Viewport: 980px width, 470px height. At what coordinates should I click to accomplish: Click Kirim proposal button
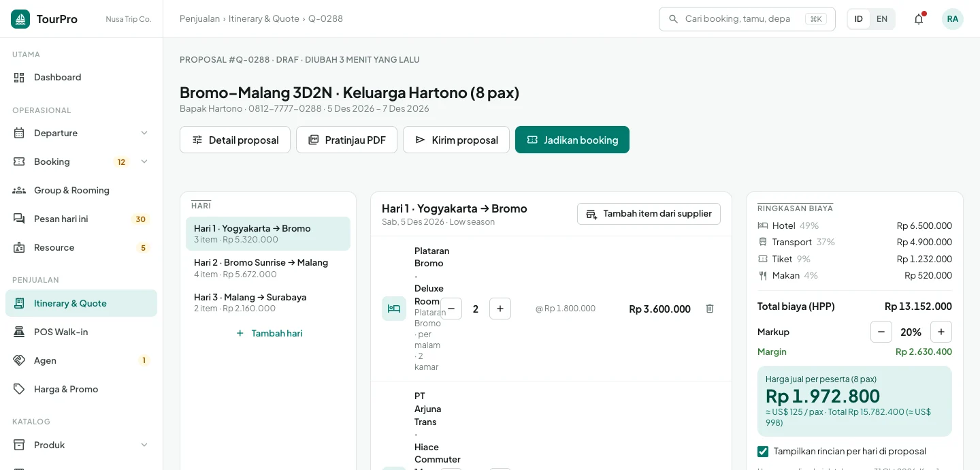(456, 140)
